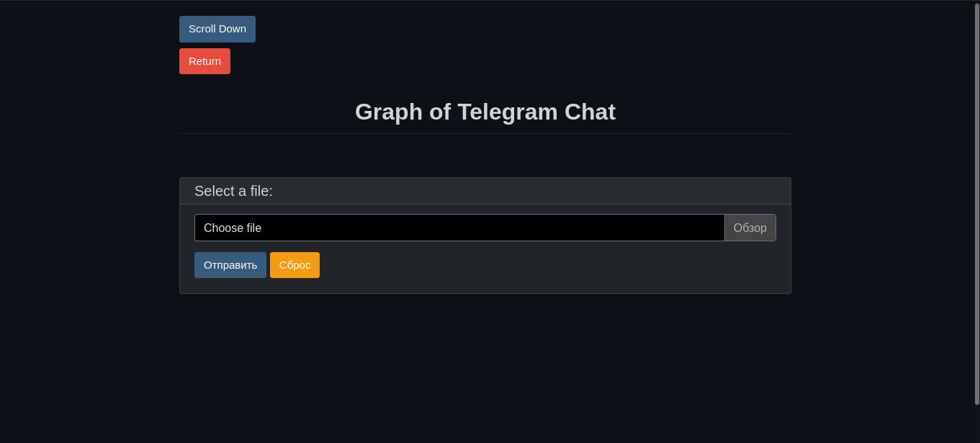Click the 'Choose file' placeholder text

[x=233, y=228]
